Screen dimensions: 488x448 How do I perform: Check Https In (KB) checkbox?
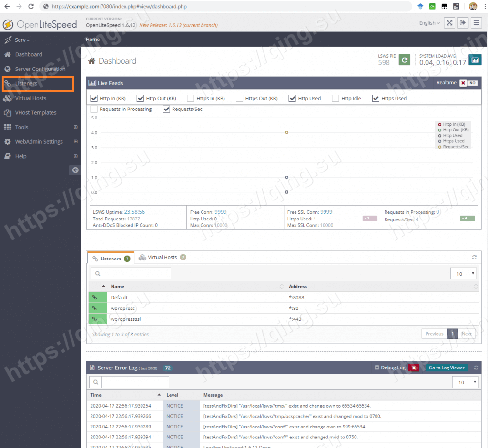click(191, 98)
